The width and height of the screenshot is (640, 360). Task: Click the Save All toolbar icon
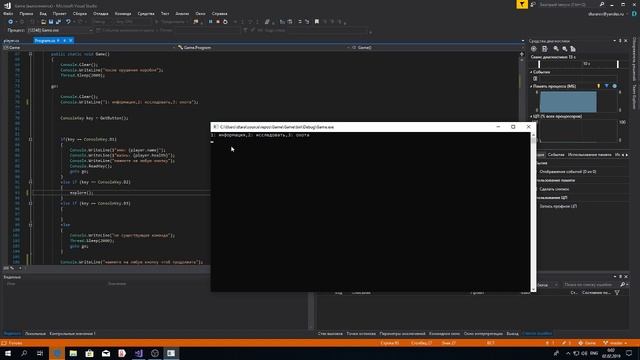(58, 22)
